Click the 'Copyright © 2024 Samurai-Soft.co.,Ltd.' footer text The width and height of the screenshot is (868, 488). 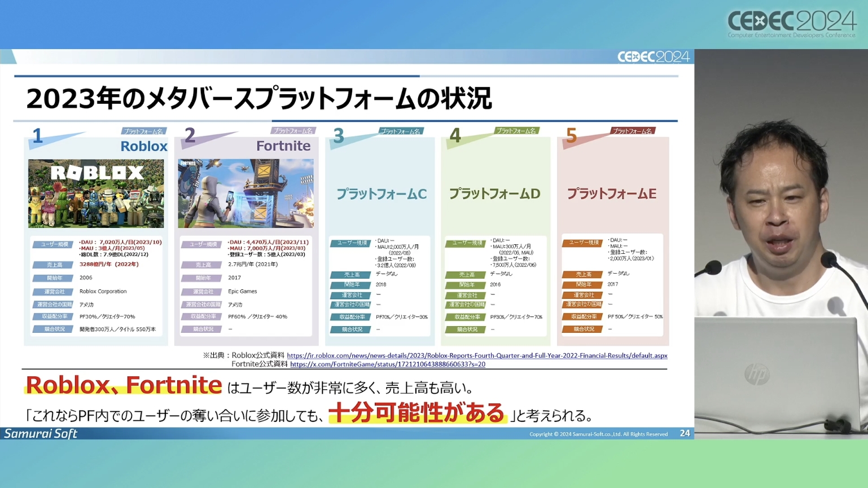[598, 434]
